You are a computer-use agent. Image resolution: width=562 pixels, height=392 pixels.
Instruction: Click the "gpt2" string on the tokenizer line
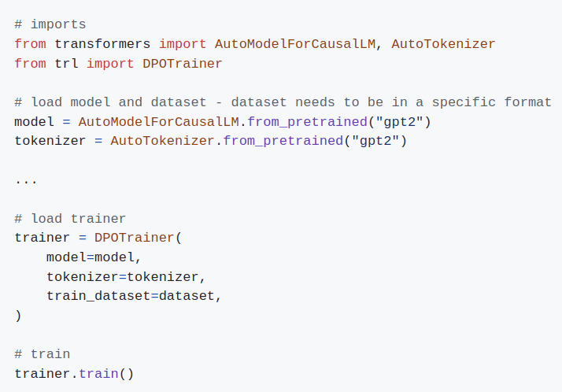(375, 141)
